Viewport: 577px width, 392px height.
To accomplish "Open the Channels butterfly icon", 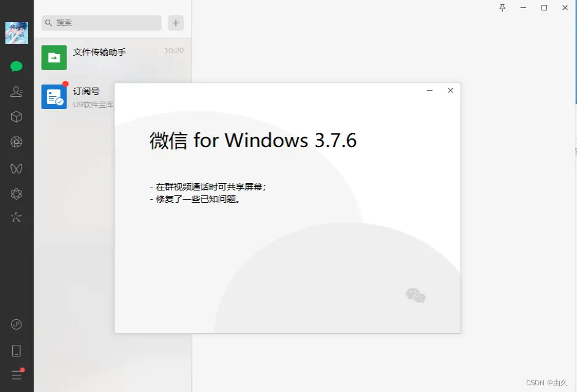I will tap(16, 168).
